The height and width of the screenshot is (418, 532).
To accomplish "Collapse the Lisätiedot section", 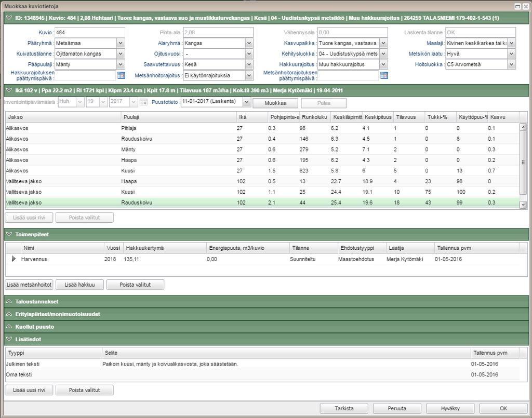I will [x=9, y=339].
